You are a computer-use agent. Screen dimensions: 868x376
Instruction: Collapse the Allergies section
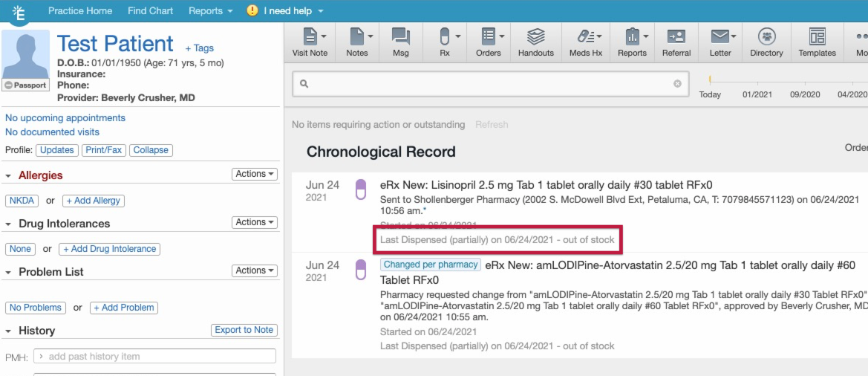coord(9,176)
